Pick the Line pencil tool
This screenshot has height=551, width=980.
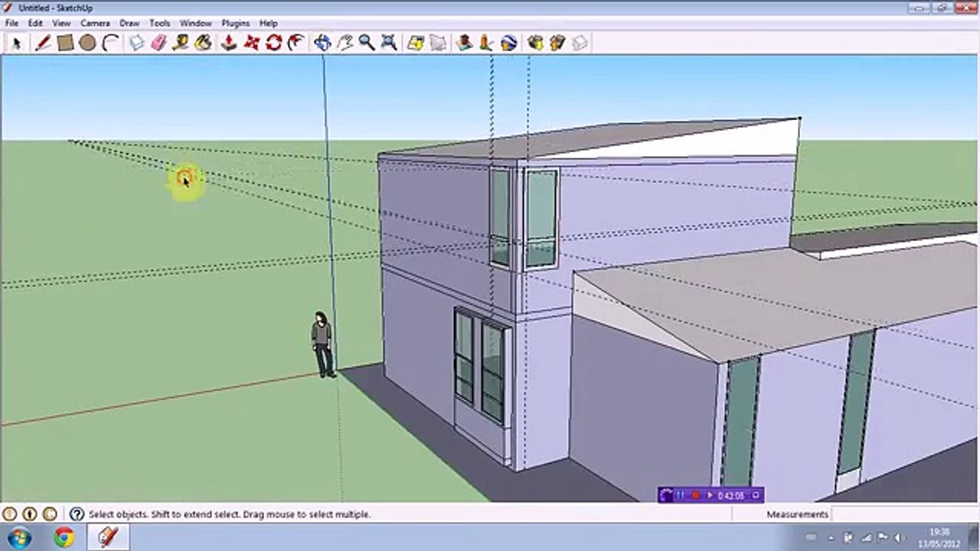pyautogui.click(x=43, y=43)
